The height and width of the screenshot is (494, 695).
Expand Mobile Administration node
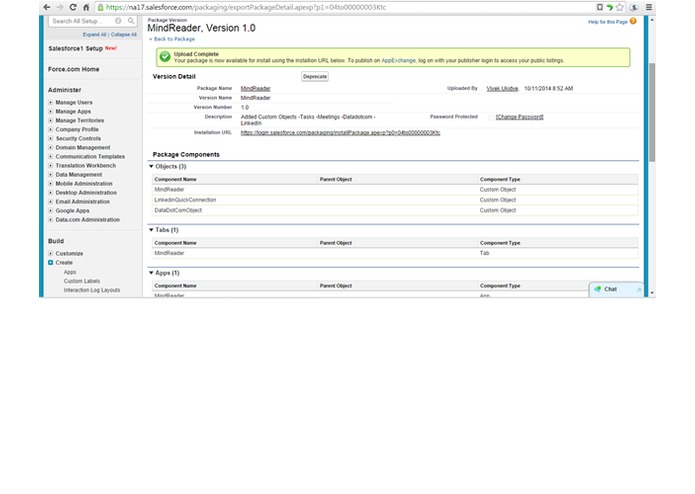(x=51, y=183)
